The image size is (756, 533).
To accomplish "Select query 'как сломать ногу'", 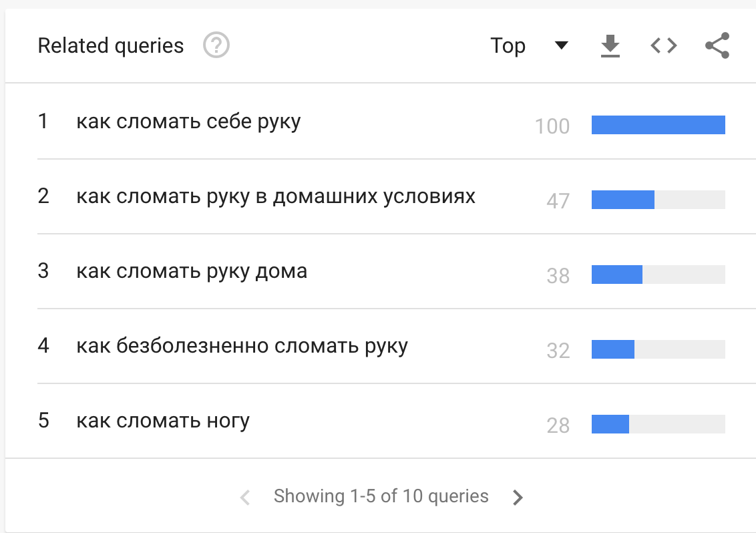I will pos(163,421).
